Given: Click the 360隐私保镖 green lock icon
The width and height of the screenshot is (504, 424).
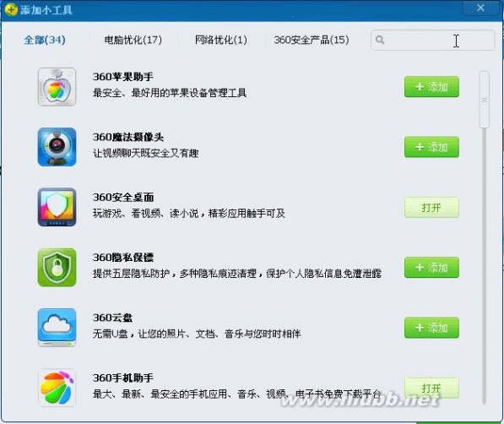Looking at the screenshot, I should pyautogui.click(x=57, y=268).
